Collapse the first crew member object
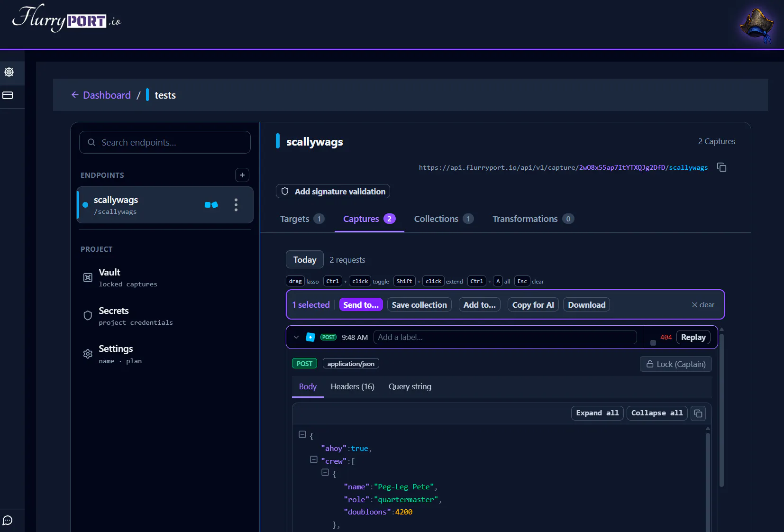Screen dimensions: 784x532 coord(325,472)
